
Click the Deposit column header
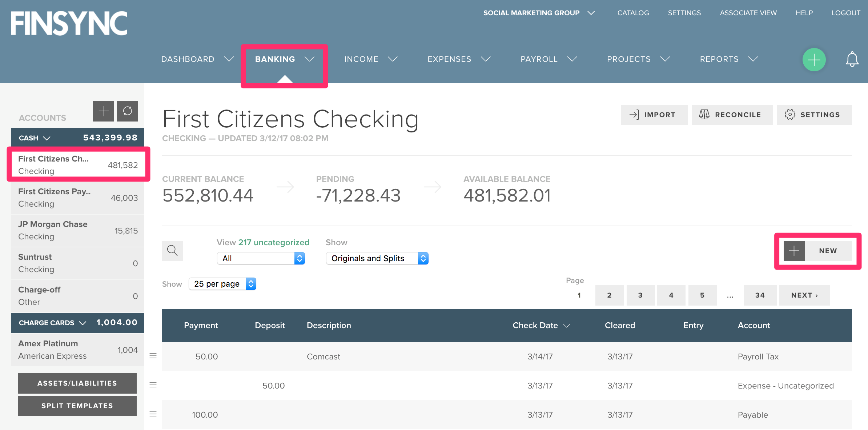(x=270, y=325)
